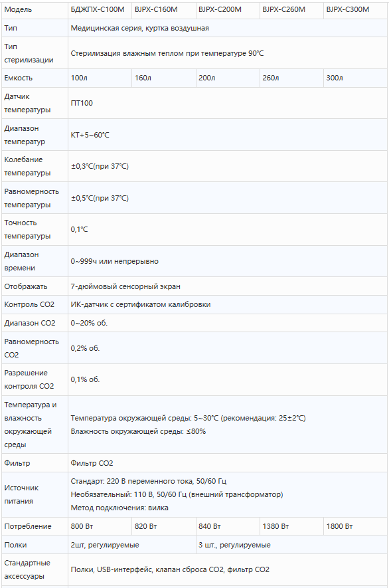The image size is (389, 588).
Task: Click the Фильтр CO2 value cell
Action: [228, 463]
